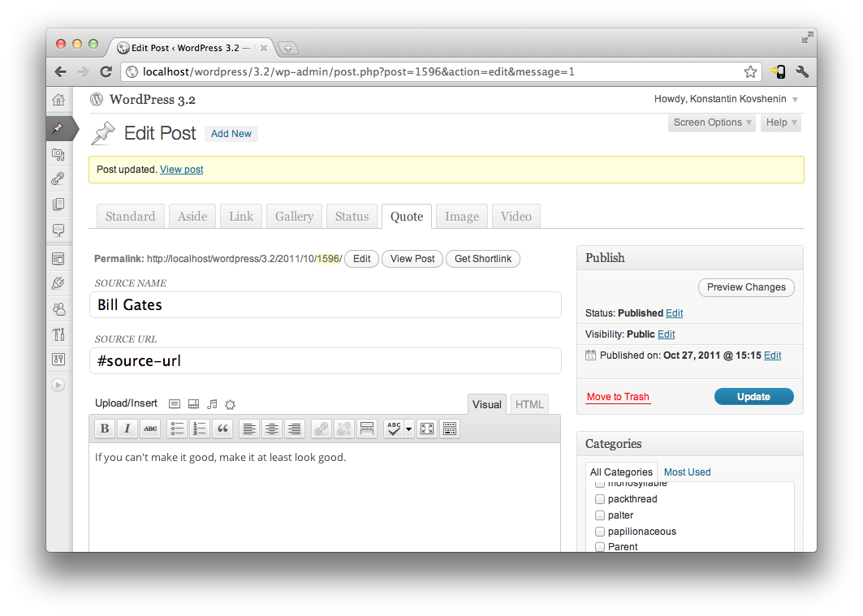
Task: Apply strikethrough with the ABC button
Action: tap(150, 429)
